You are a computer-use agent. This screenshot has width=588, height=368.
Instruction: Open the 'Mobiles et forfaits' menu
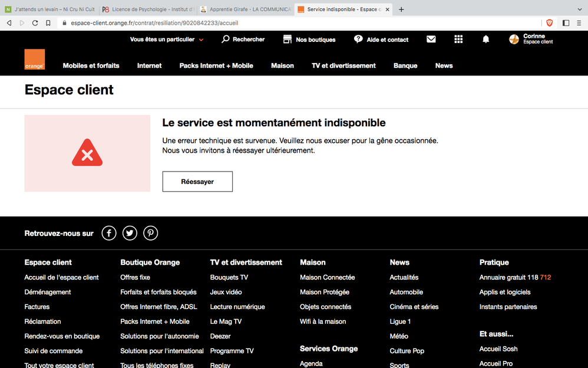tap(91, 65)
